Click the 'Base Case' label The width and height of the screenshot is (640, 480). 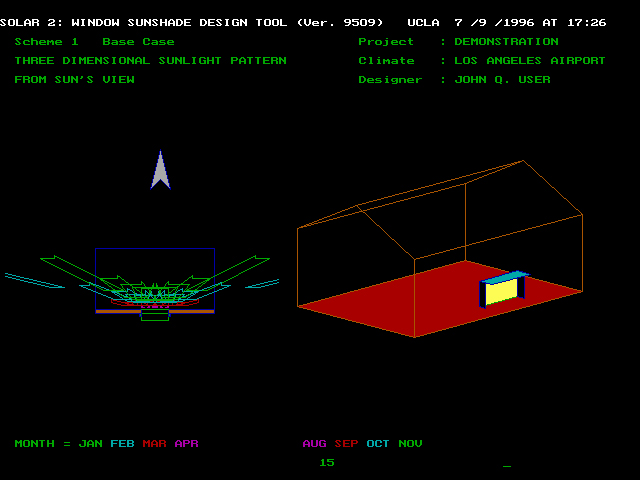point(138,42)
